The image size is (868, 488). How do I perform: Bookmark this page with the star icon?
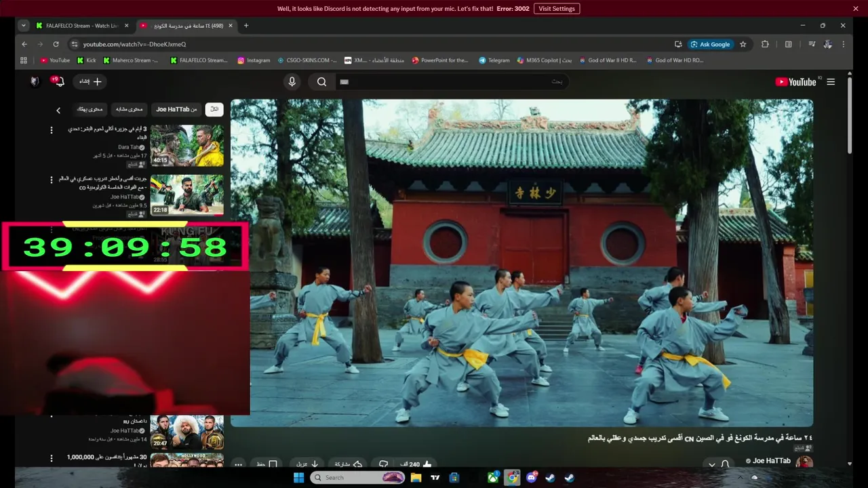pos(743,44)
